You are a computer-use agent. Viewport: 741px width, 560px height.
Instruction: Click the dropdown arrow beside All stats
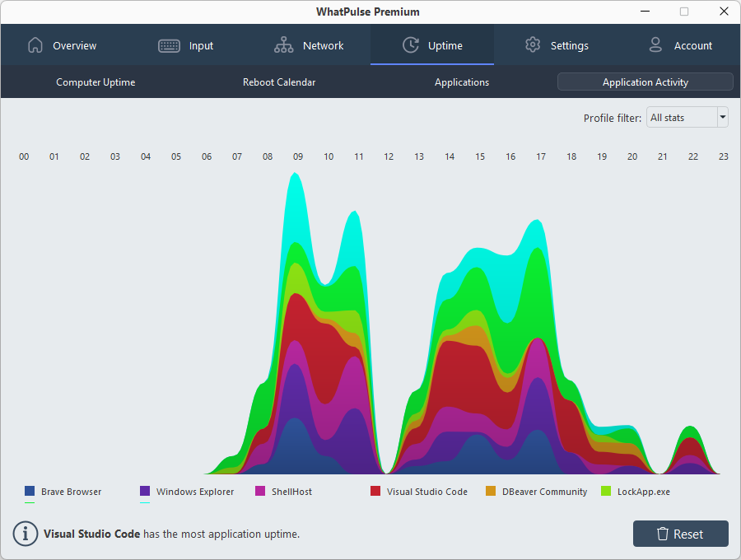pyautogui.click(x=722, y=117)
